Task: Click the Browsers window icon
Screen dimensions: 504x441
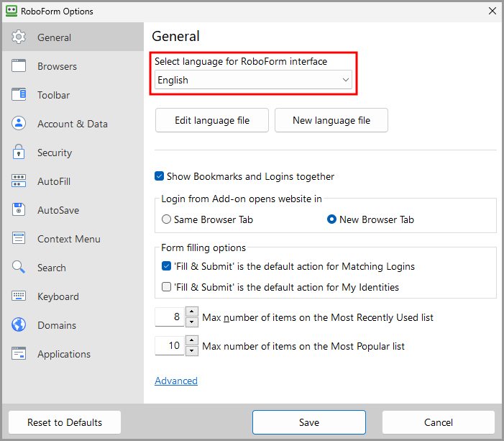Action: [19, 65]
